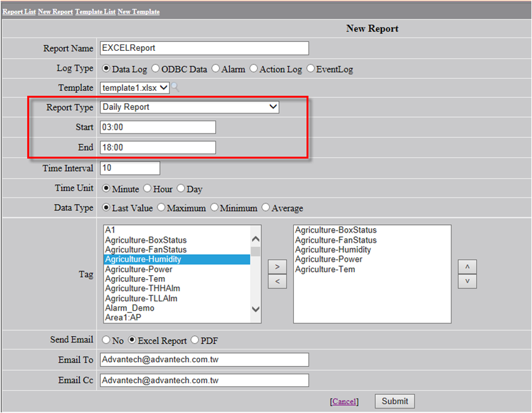532x413 pixels.
Task: Remove tag using the < button
Action: (277, 281)
